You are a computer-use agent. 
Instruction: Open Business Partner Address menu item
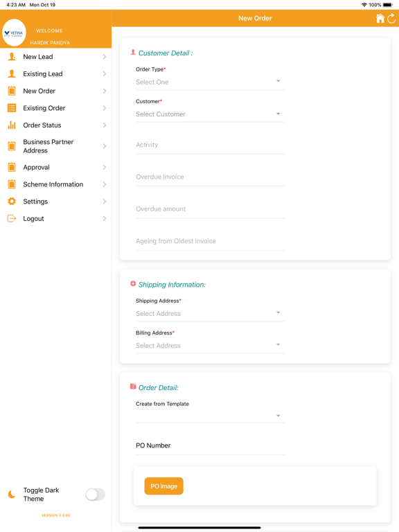coord(56,146)
